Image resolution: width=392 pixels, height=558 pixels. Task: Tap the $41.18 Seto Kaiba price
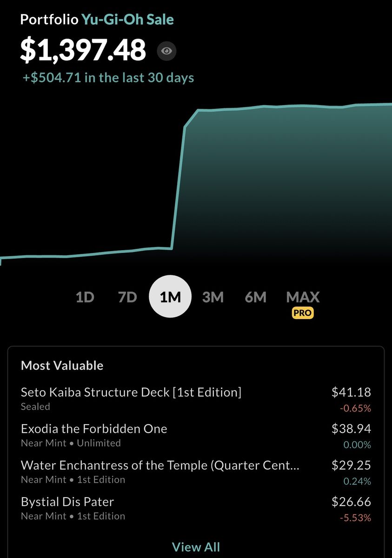(x=351, y=392)
